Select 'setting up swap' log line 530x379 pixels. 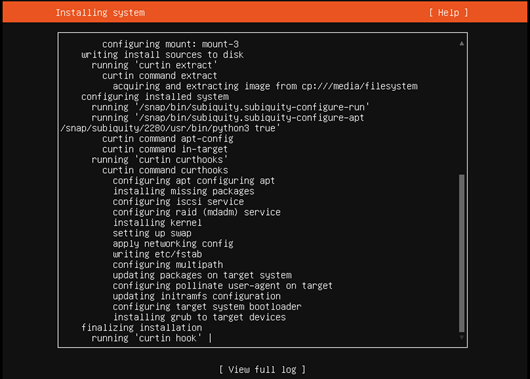point(152,233)
